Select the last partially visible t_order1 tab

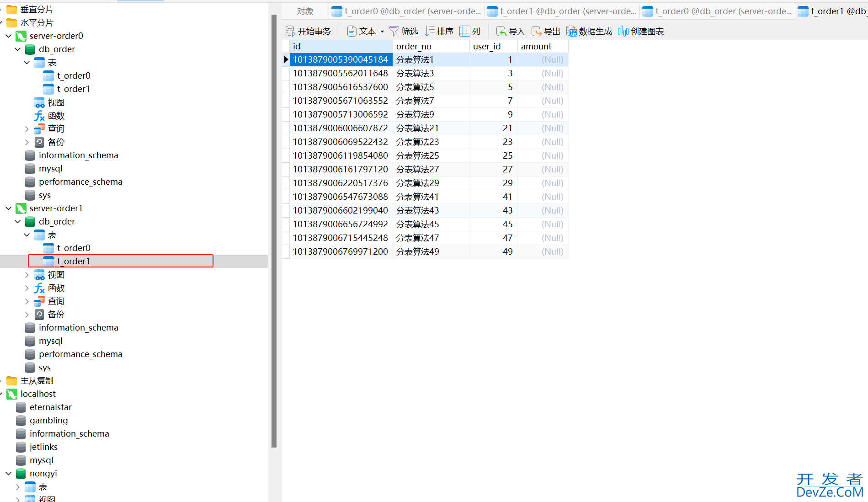point(832,11)
